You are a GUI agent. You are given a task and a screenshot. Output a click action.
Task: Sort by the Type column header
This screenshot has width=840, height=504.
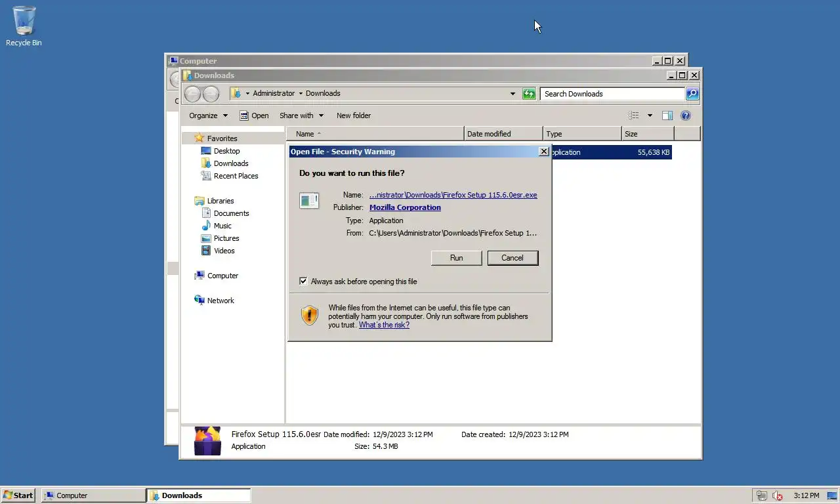pyautogui.click(x=582, y=134)
